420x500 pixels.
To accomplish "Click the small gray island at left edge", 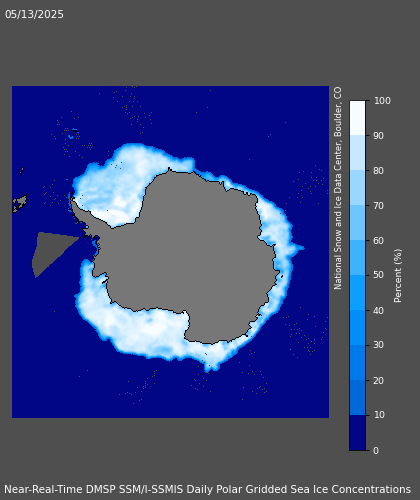I will (x=20, y=203).
